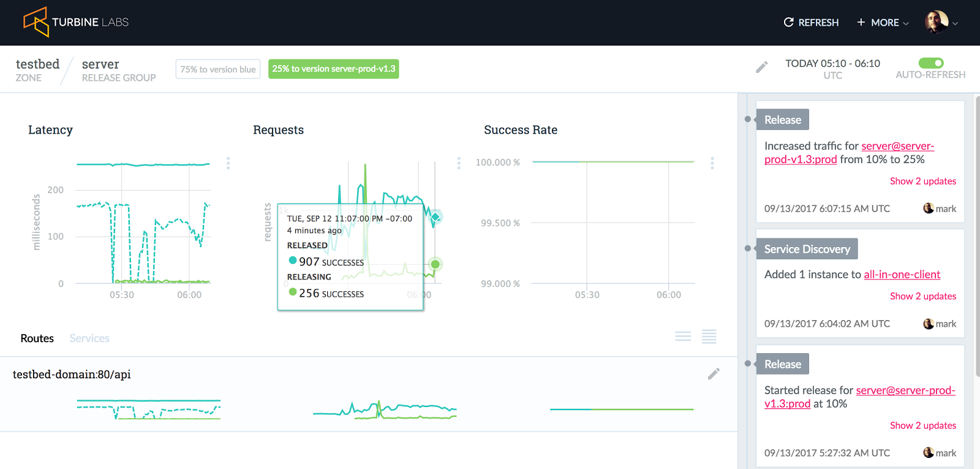Click the TODAY 05:10 - 06:10 time range
This screenshot has height=469, width=980.
pyautogui.click(x=832, y=64)
